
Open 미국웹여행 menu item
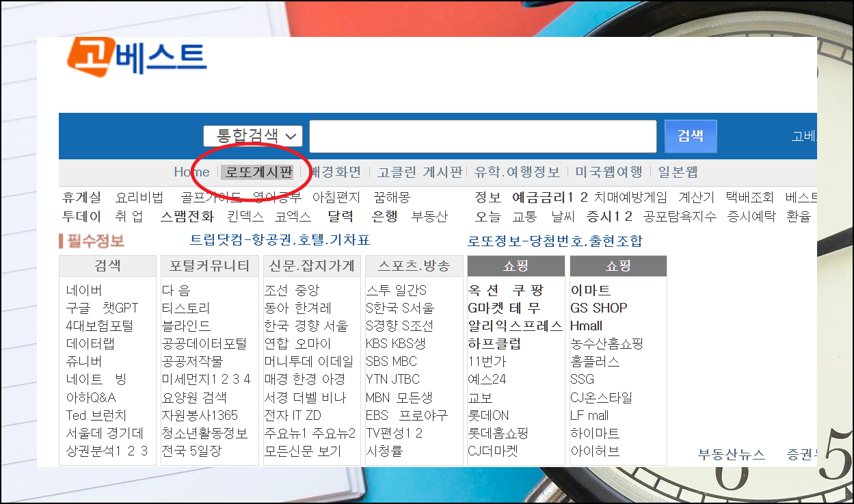(x=609, y=172)
